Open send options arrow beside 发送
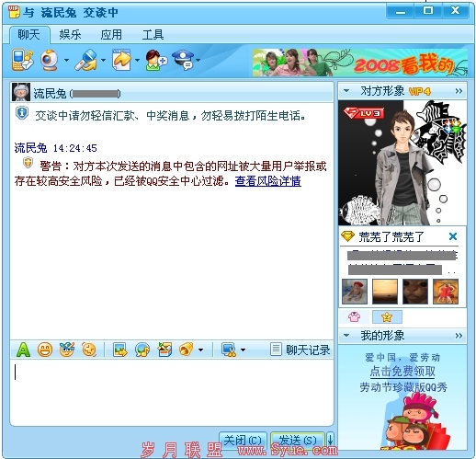The width and height of the screenshot is (476, 459). coord(330,441)
